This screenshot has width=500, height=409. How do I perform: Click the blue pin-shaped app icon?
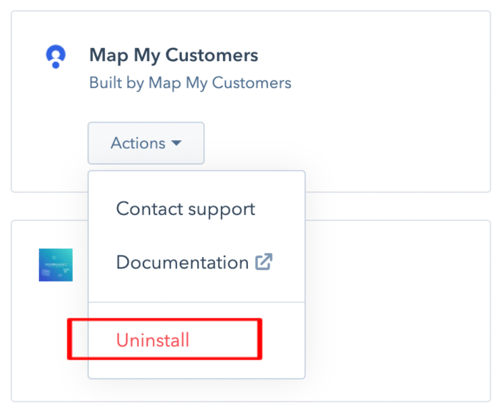click(x=56, y=56)
